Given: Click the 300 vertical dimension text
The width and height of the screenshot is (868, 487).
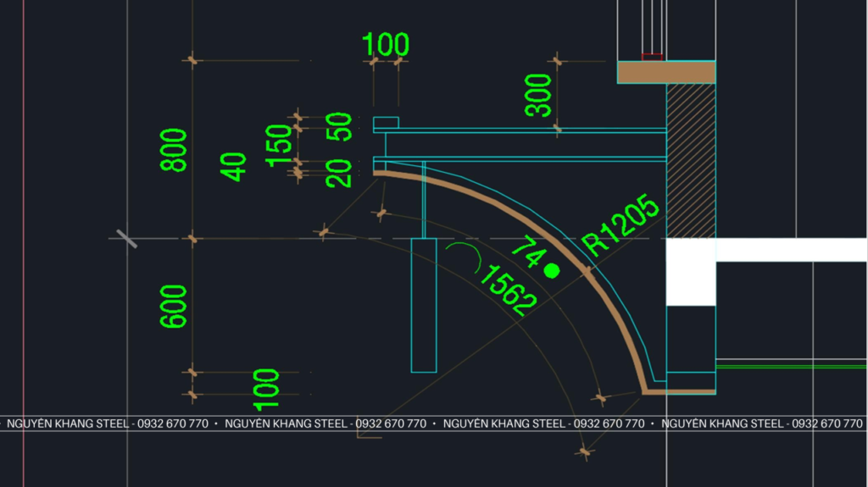Looking at the screenshot, I should 538,95.
